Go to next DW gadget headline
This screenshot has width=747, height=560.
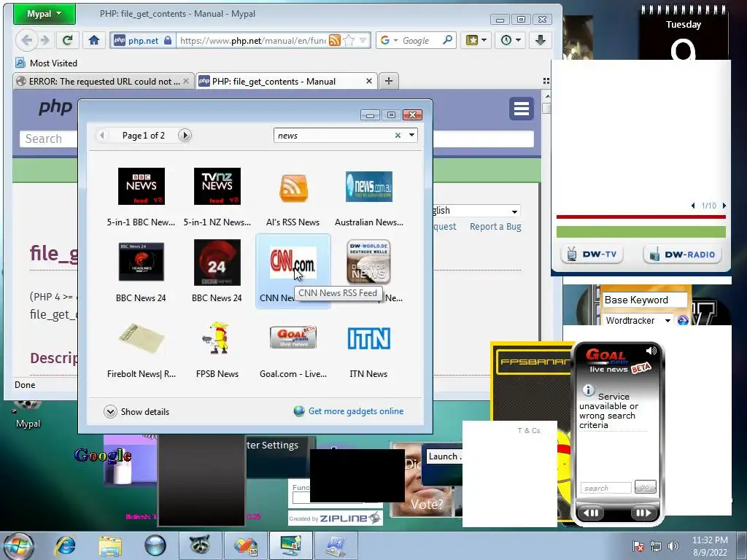point(724,206)
